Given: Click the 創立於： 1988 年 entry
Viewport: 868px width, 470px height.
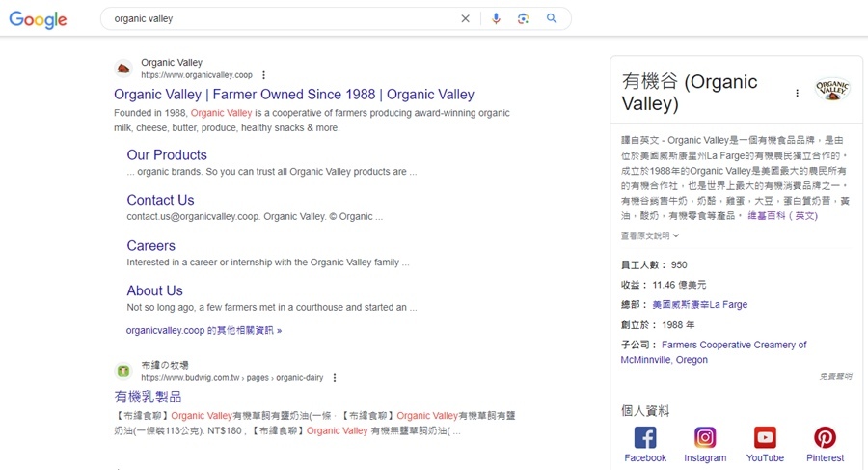Looking at the screenshot, I should pyautogui.click(x=658, y=325).
